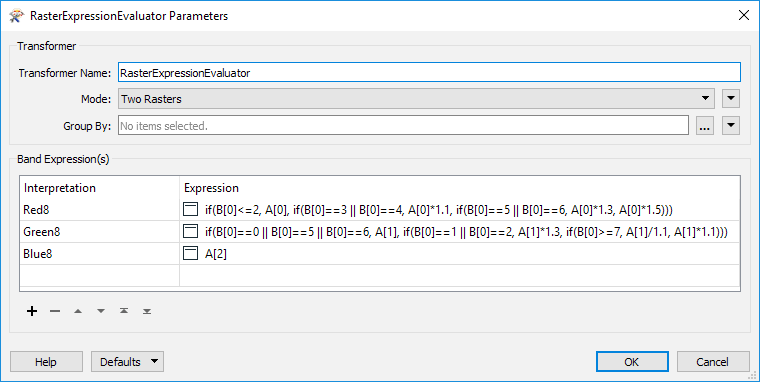Open Help for RasterExpressionEvaluator
This screenshot has width=760, height=382.
(x=46, y=362)
